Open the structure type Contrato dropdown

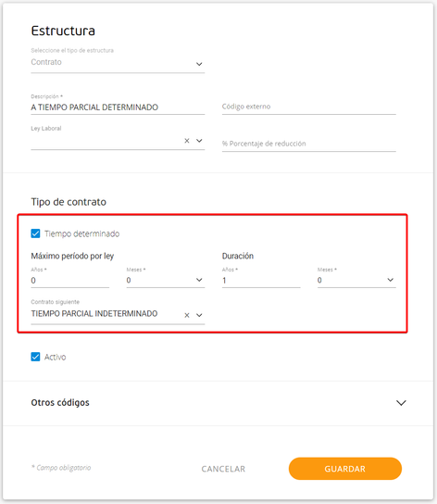(118, 62)
